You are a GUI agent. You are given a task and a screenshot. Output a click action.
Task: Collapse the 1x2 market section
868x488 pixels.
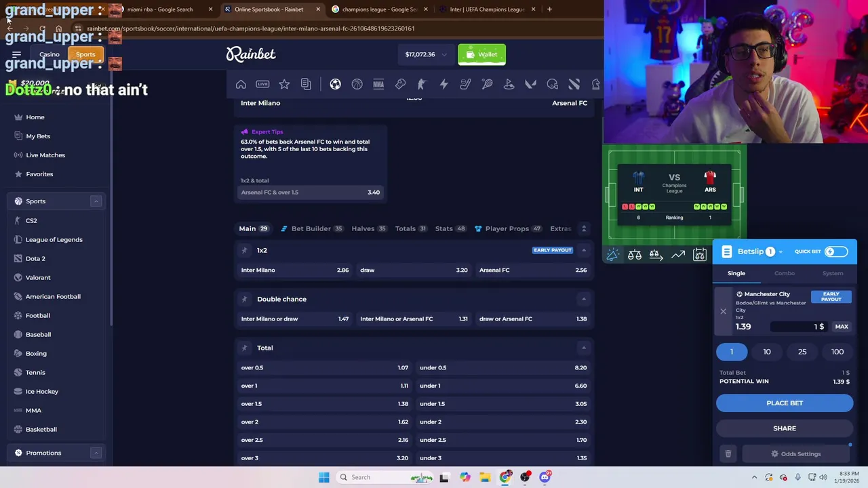583,250
